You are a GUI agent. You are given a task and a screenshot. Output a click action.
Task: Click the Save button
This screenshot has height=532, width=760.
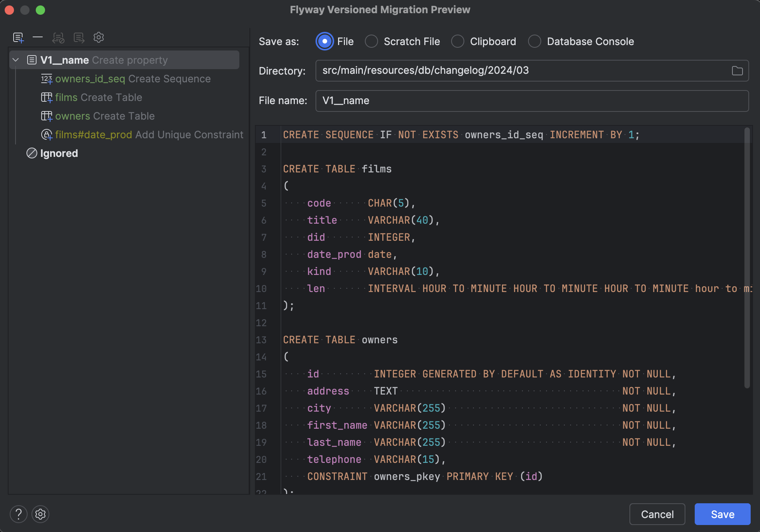tap(722, 514)
